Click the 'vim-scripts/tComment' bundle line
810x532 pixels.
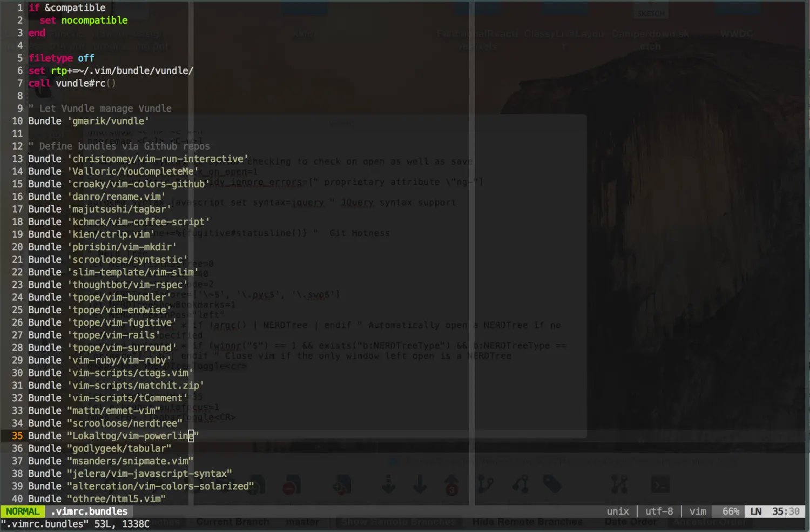coord(108,398)
